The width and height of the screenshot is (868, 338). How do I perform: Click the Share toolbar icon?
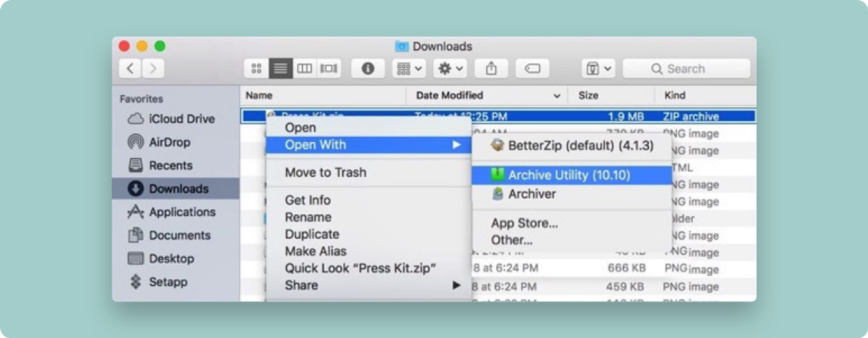[491, 69]
